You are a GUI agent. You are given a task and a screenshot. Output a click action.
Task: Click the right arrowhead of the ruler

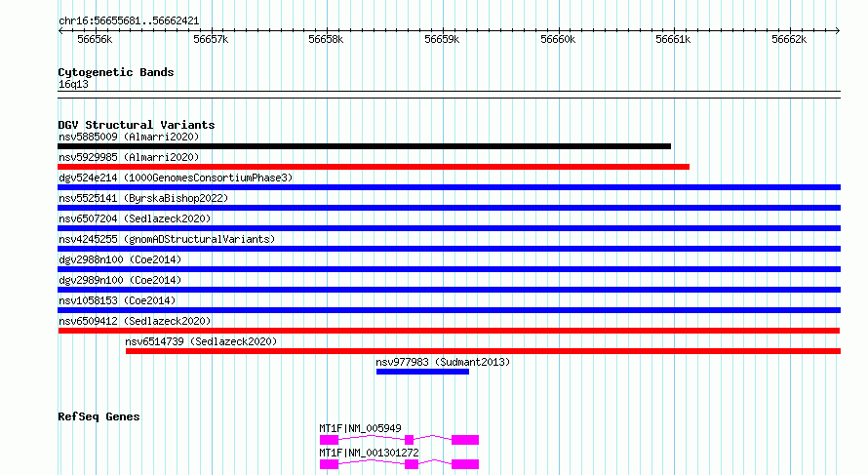coord(838,30)
